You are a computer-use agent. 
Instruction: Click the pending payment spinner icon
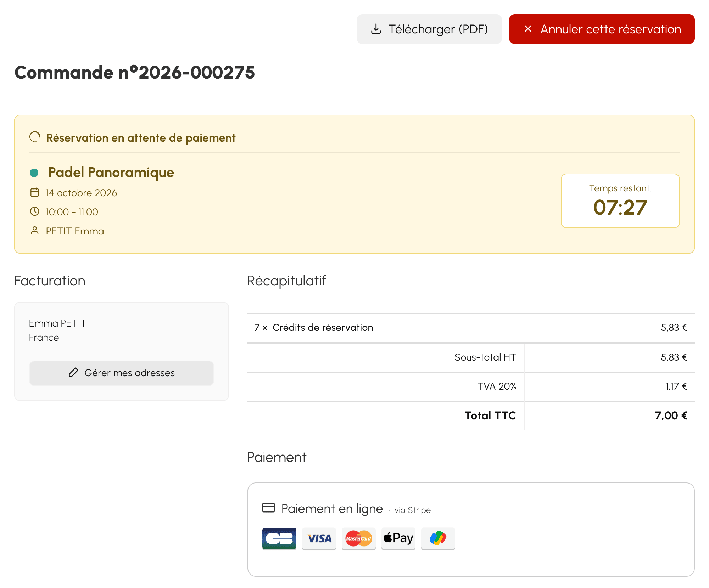click(35, 137)
